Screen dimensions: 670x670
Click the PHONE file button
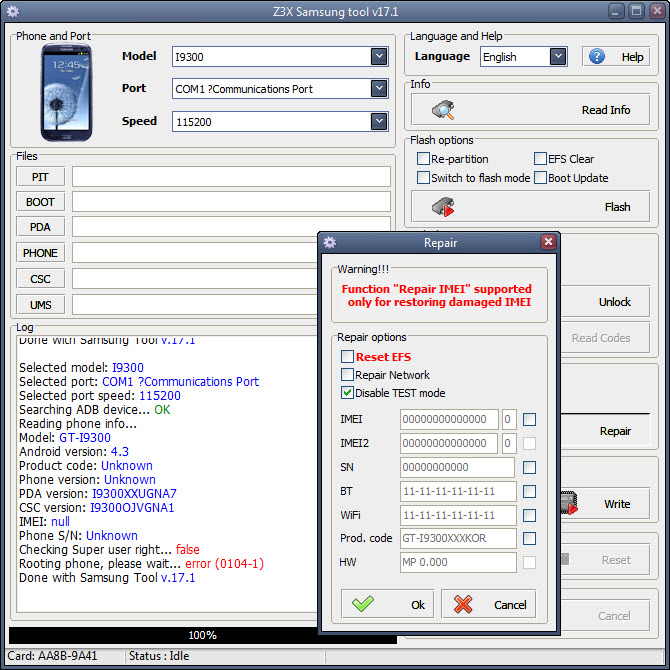coord(41,253)
